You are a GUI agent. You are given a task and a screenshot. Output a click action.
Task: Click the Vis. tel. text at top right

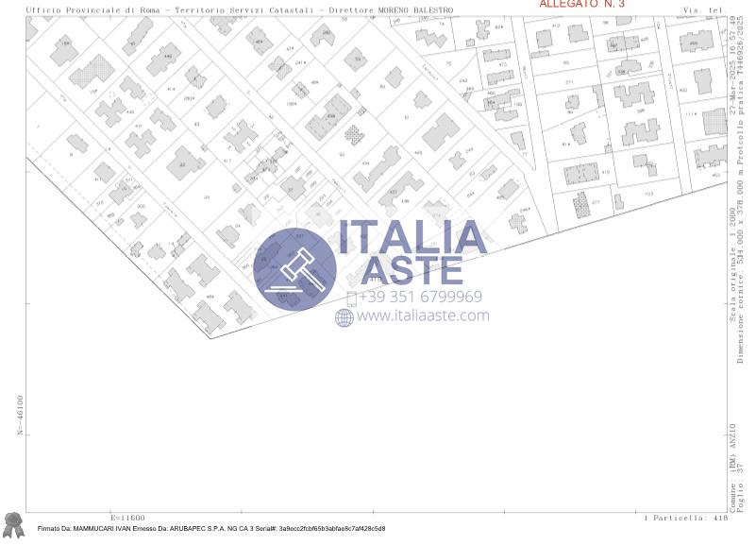[x=703, y=10]
